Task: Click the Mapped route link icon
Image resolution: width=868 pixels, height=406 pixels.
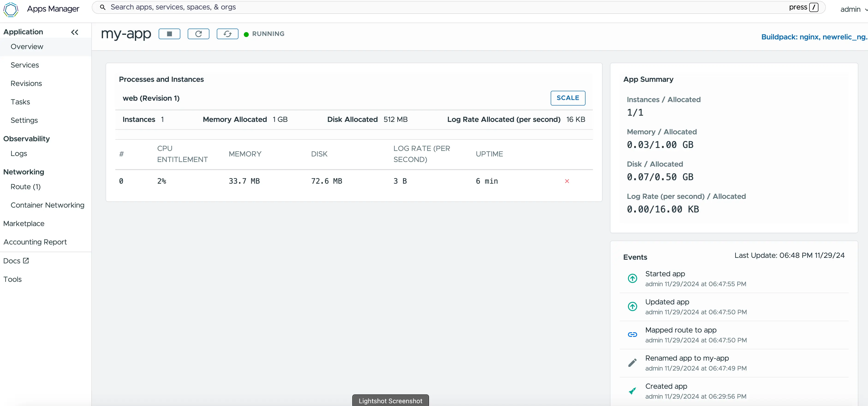Action: coord(633,334)
